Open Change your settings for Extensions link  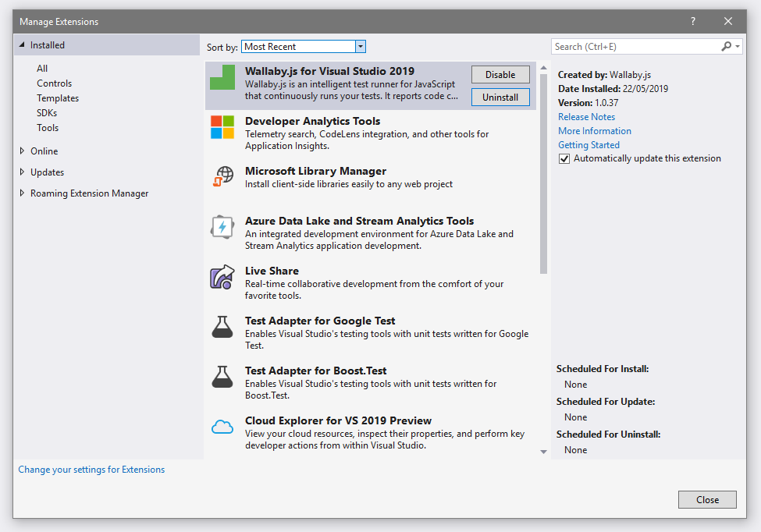[91, 470]
